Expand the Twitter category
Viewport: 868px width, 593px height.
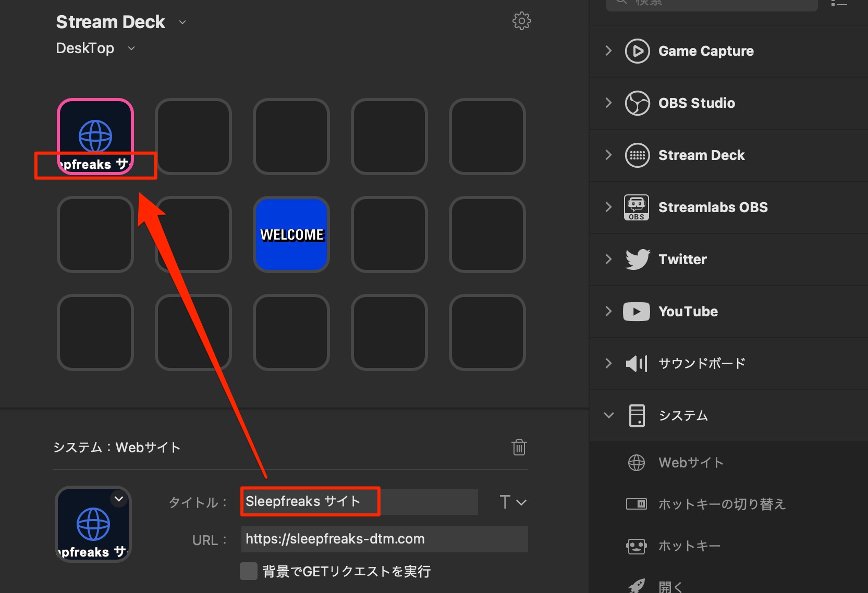608,259
